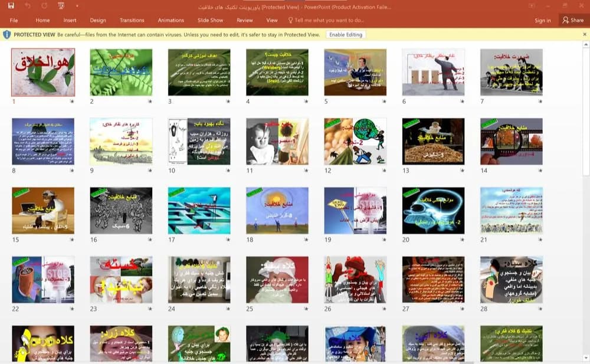Select the View tab

pos(271,20)
